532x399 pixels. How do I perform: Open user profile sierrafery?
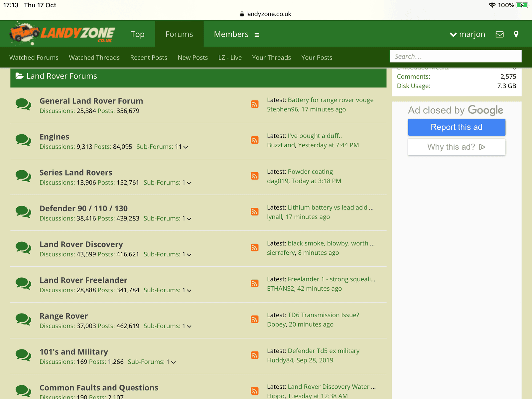[281, 253]
